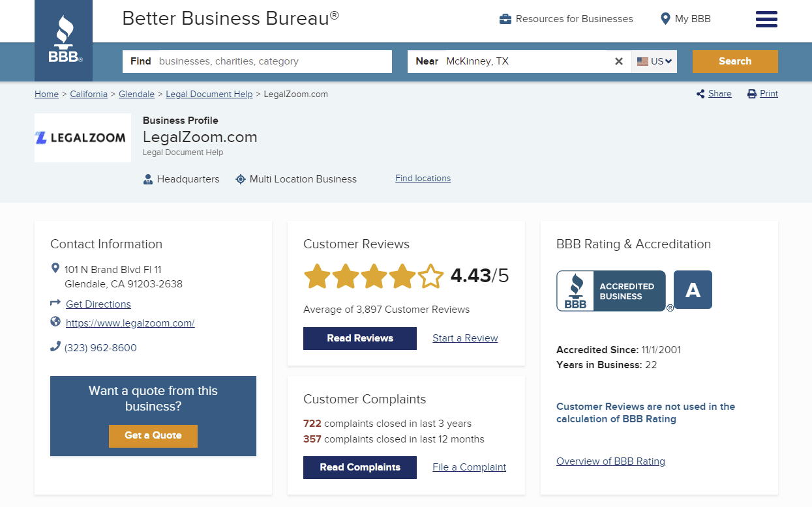The height and width of the screenshot is (507, 812).
Task: Open Legal Document Help breadcrumb
Action: [x=209, y=94]
